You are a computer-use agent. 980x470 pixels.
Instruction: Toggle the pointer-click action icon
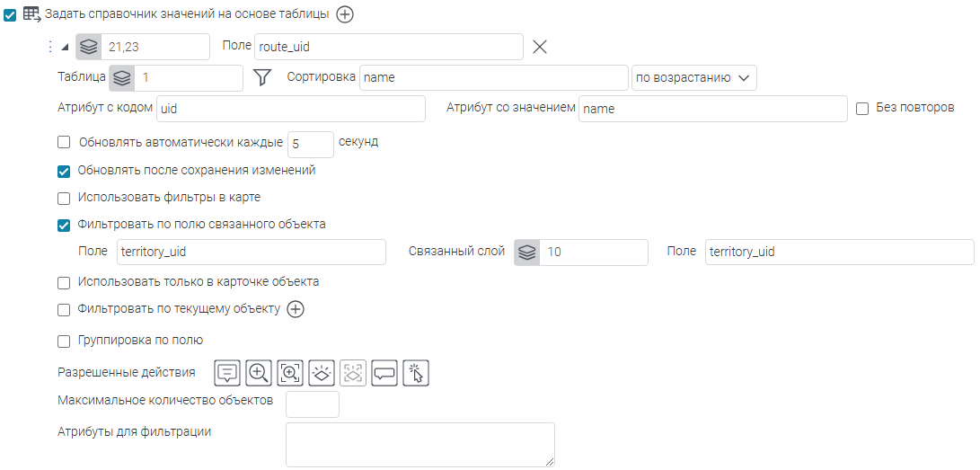coord(416,373)
